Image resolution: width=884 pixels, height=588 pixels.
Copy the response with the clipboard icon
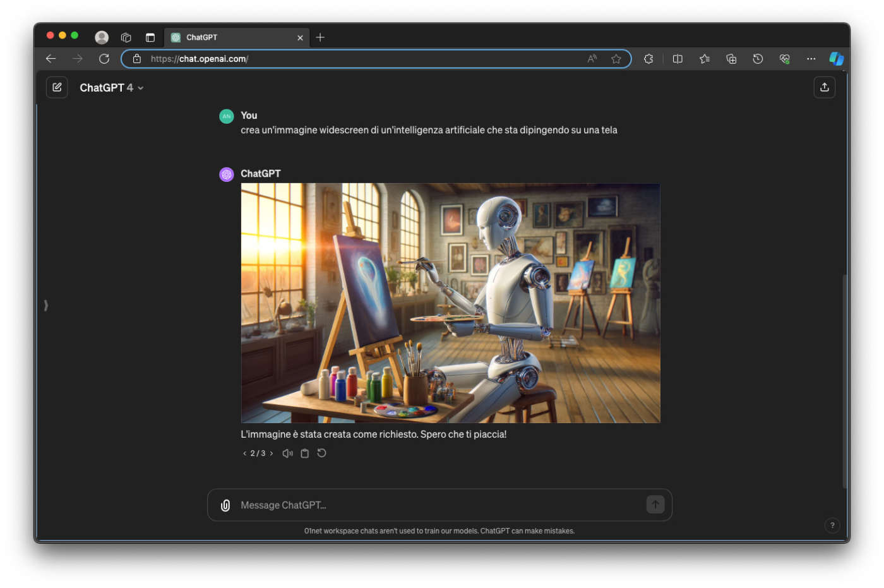(304, 453)
